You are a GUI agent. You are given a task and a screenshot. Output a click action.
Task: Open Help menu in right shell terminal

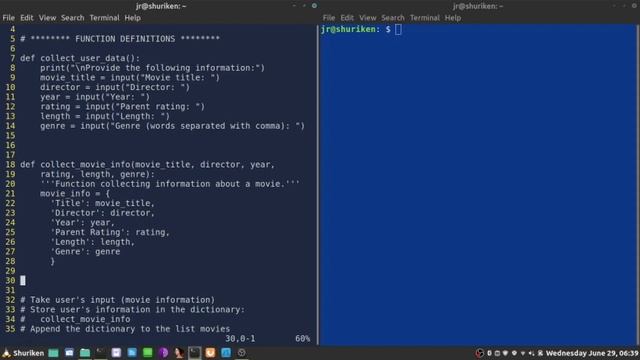[453, 18]
